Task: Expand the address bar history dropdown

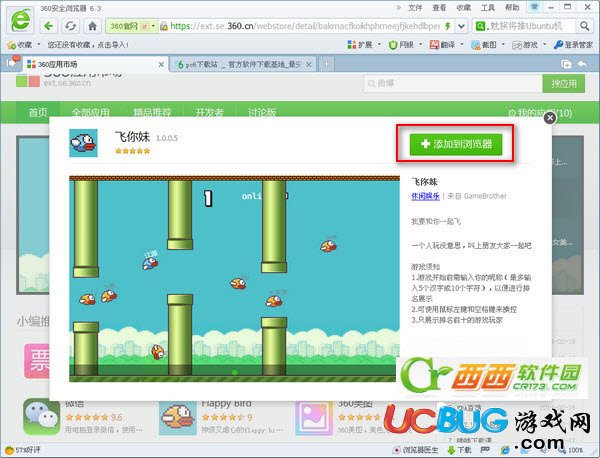Action: [461, 26]
